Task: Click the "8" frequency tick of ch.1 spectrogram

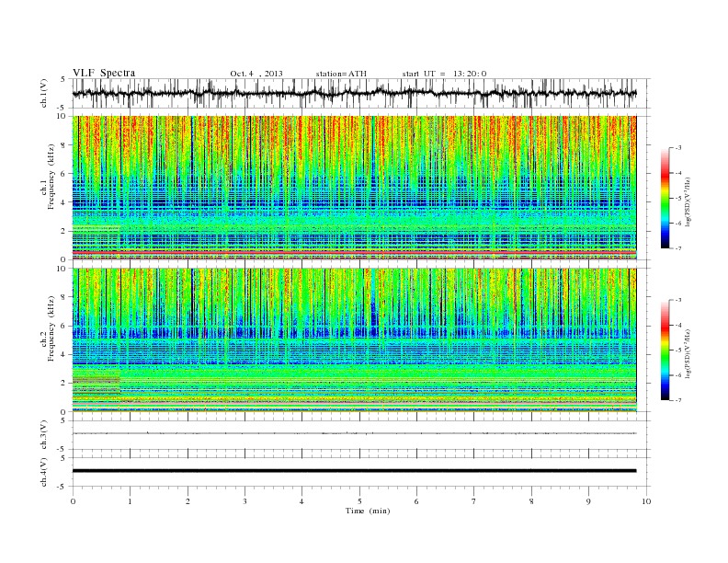Action: [63, 145]
